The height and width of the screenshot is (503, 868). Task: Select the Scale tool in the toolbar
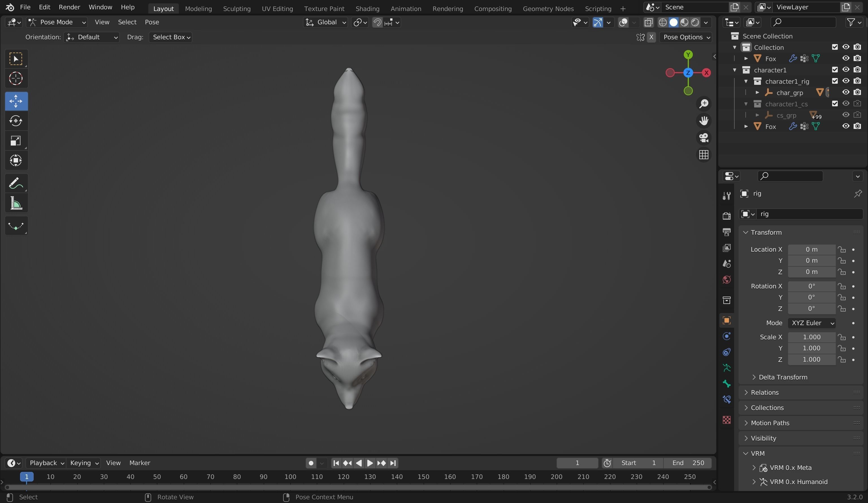(16, 141)
